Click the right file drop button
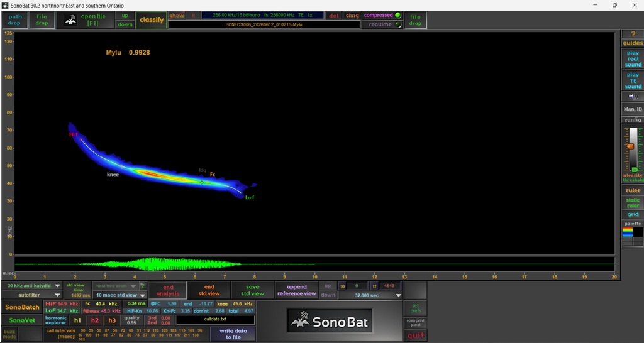This screenshot has height=343, width=644. (415, 19)
